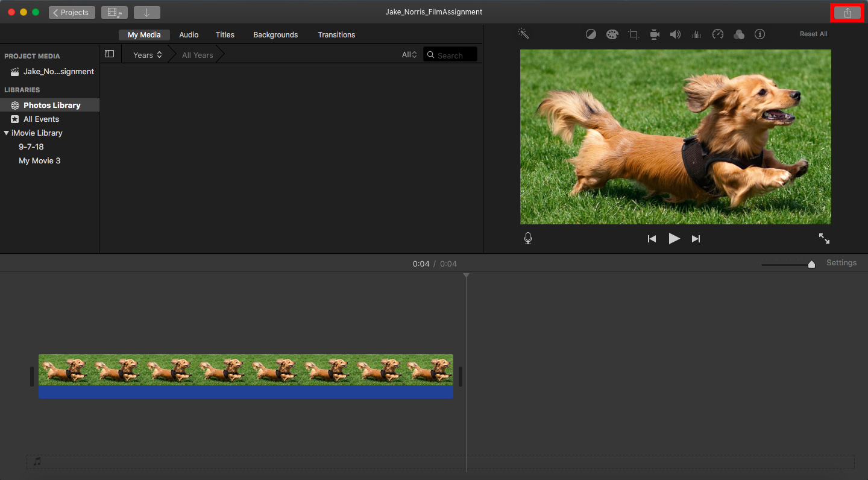
Task: Switch to the Transitions tab
Action: pos(336,35)
